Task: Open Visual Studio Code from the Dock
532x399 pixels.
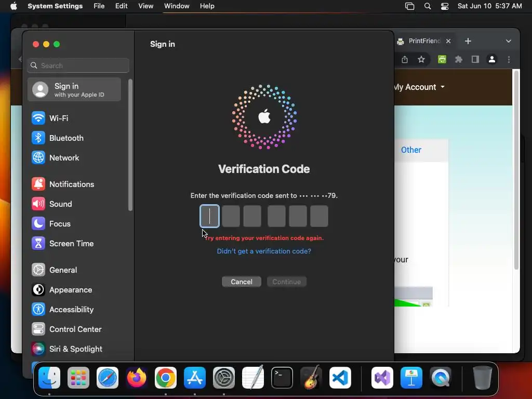Action: click(x=340, y=378)
